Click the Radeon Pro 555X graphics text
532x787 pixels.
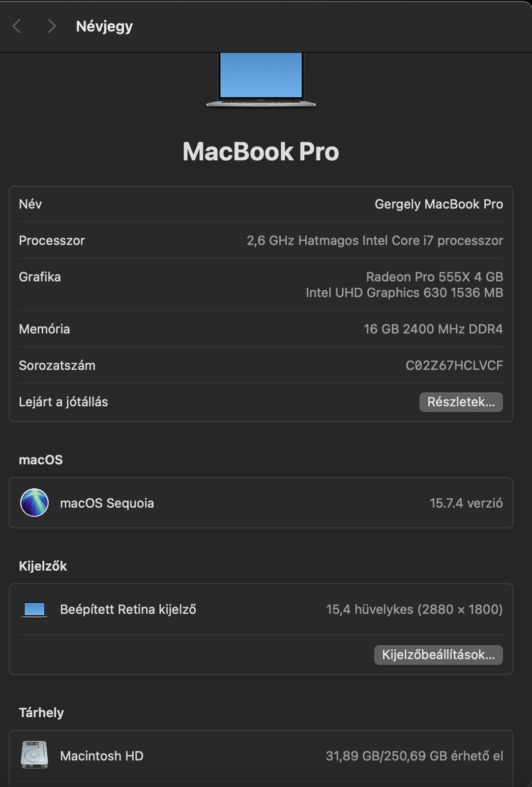[434, 277]
